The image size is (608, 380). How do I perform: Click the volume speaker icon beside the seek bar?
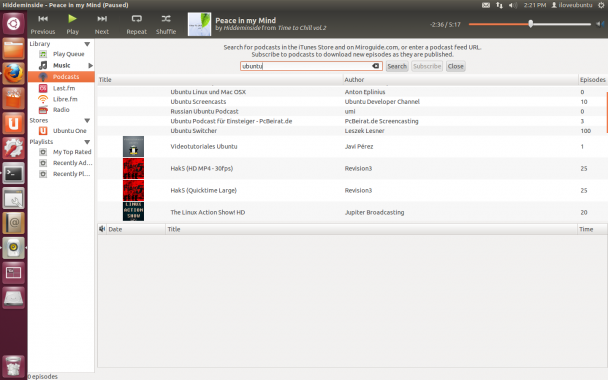pos(599,24)
